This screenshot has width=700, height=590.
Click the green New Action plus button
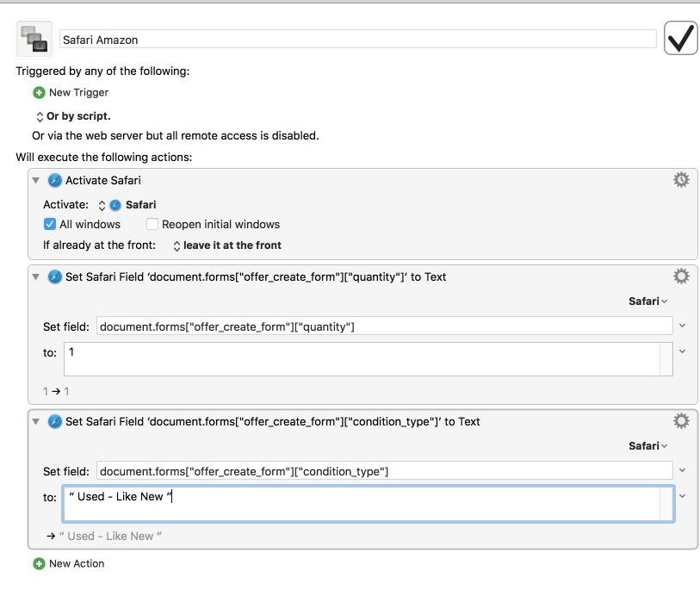point(40,563)
